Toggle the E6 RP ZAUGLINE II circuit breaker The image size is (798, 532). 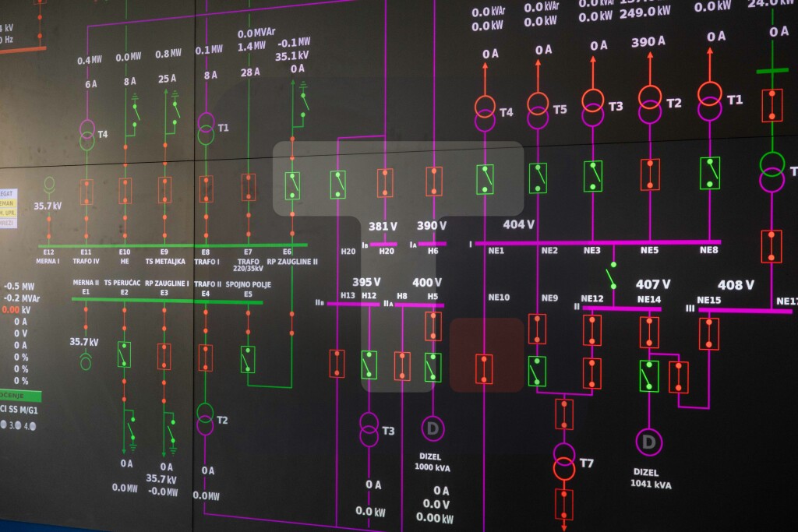[x=292, y=185]
